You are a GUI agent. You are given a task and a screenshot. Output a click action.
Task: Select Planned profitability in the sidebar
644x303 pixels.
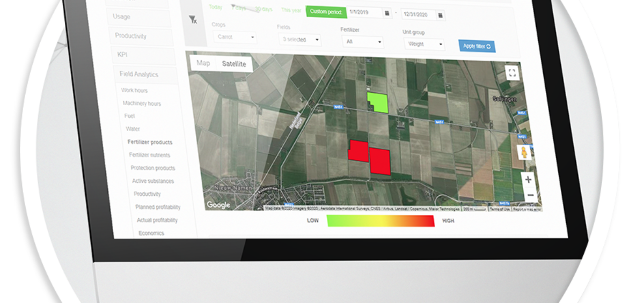tap(158, 207)
